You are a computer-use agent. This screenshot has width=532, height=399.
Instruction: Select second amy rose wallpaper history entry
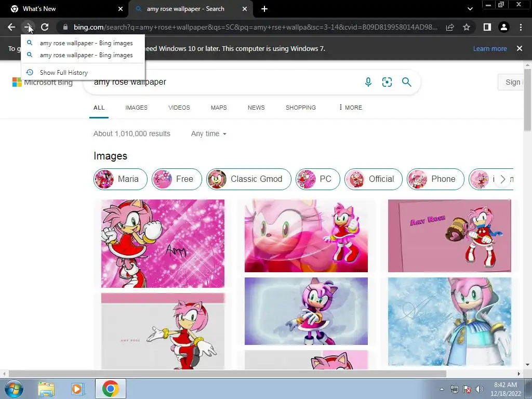click(83, 55)
